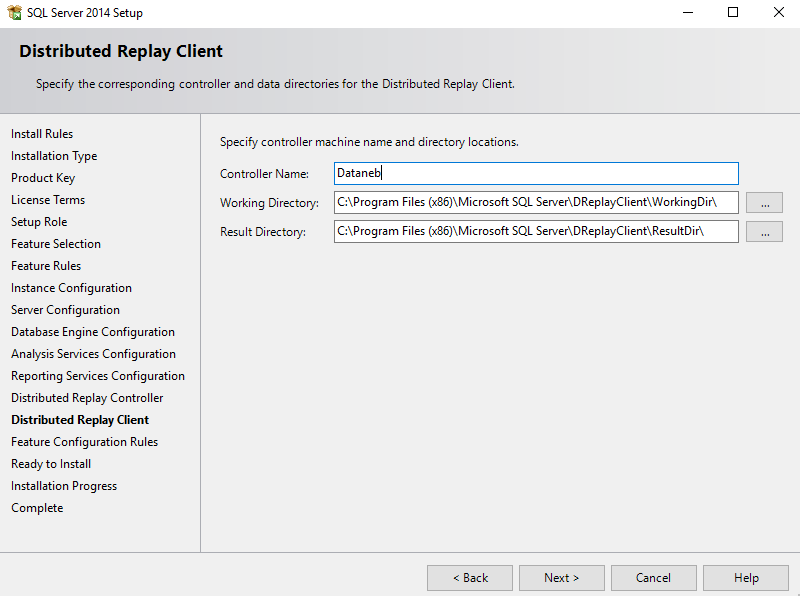The height and width of the screenshot is (596, 800).
Task: Select the Database Engine Configuration step
Action: coord(93,332)
